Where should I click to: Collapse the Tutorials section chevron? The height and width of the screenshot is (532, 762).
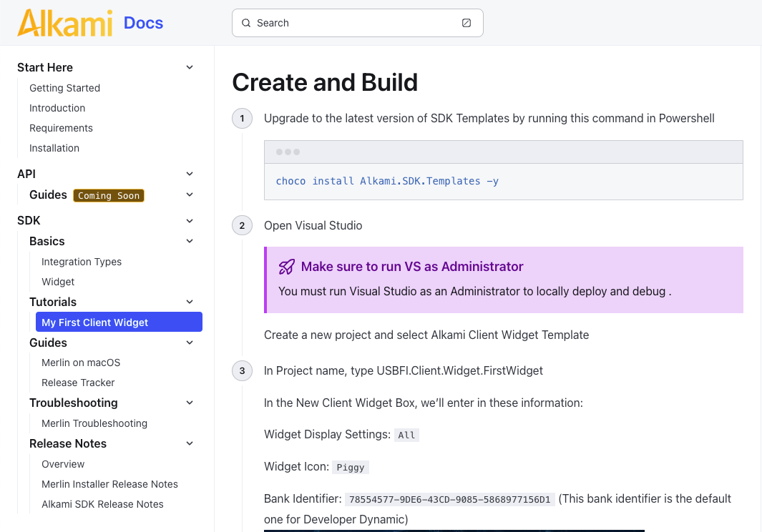click(x=190, y=302)
